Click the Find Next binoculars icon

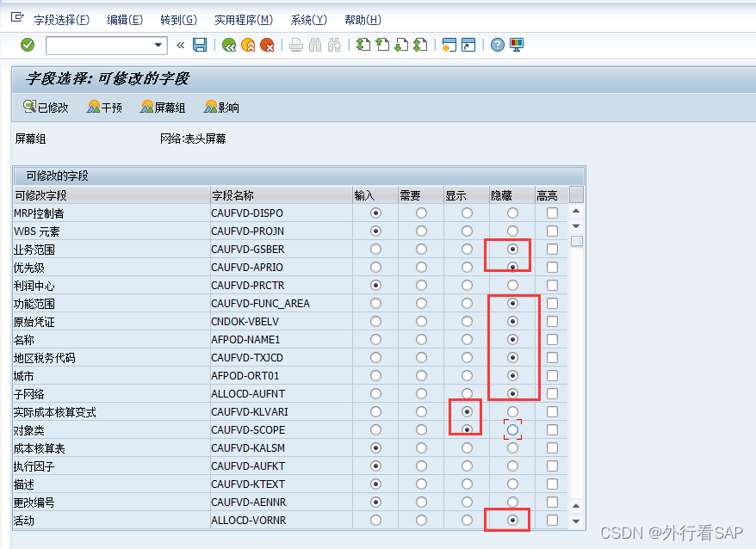coord(334,46)
